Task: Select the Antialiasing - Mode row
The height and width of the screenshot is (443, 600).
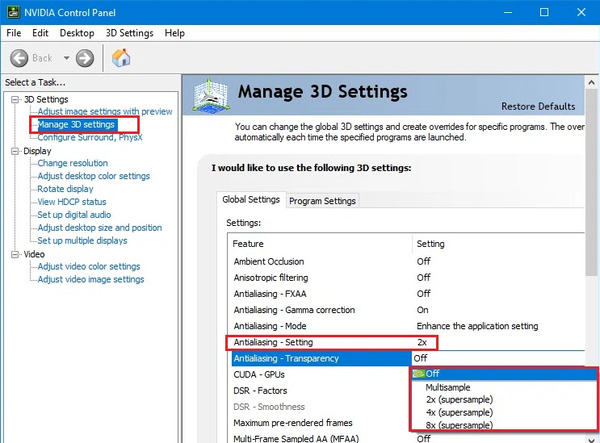Action: tap(406, 326)
